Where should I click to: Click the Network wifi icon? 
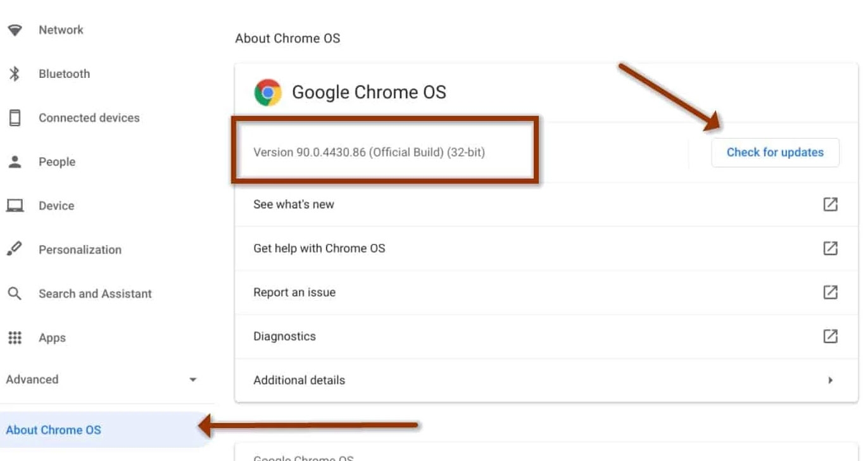(x=15, y=30)
